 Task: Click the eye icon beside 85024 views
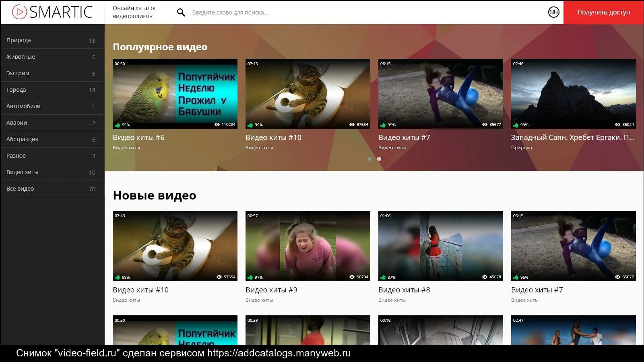coord(617,125)
